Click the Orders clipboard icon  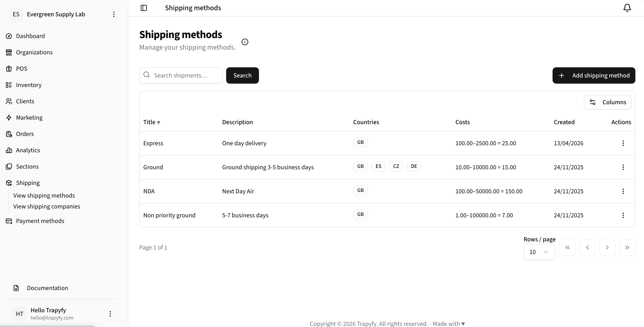click(9, 134)
